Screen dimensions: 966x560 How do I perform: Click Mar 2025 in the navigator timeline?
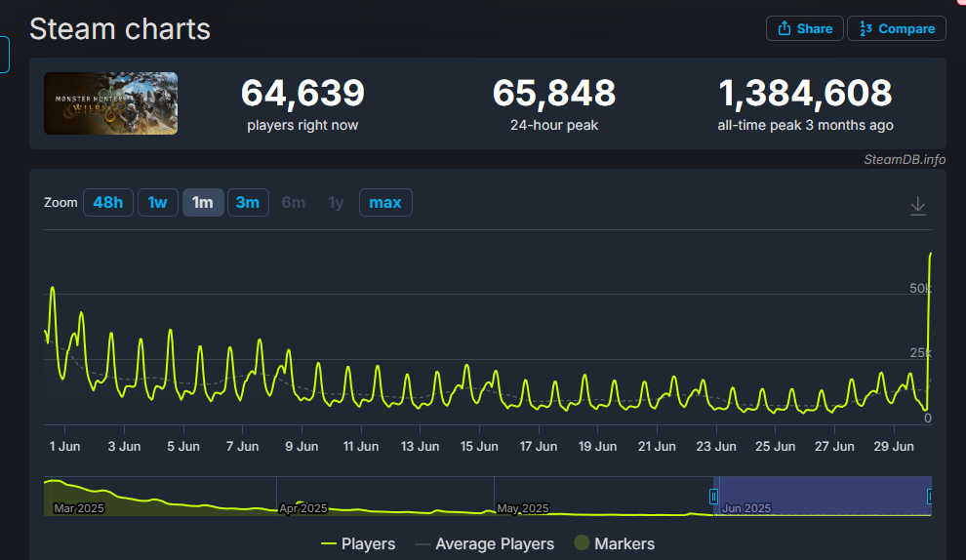point(79,508)
